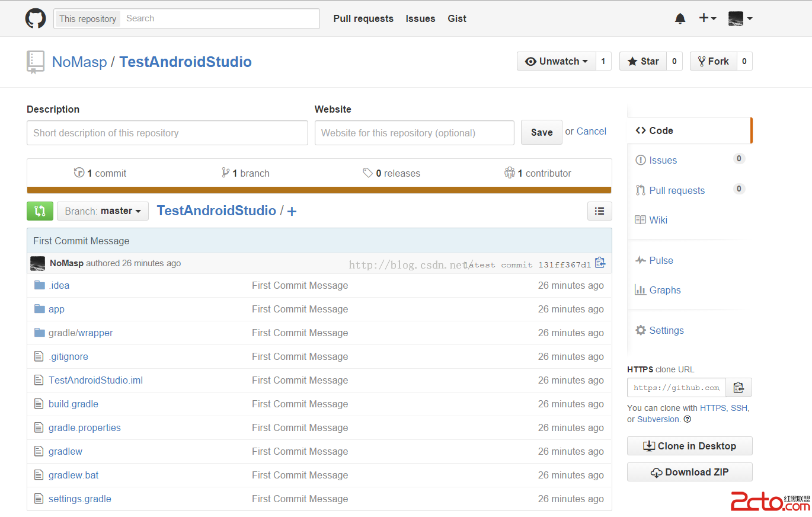This screenshot has height=517, width=812.
Task: Clone in Desktop button
Action: tap(690, 446)
